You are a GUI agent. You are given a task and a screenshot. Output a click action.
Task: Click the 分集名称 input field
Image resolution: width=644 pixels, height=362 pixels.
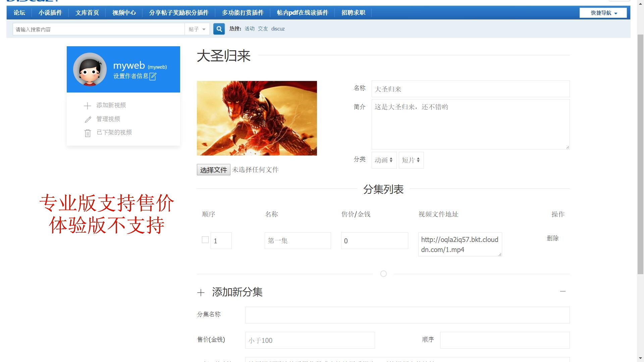408,315
